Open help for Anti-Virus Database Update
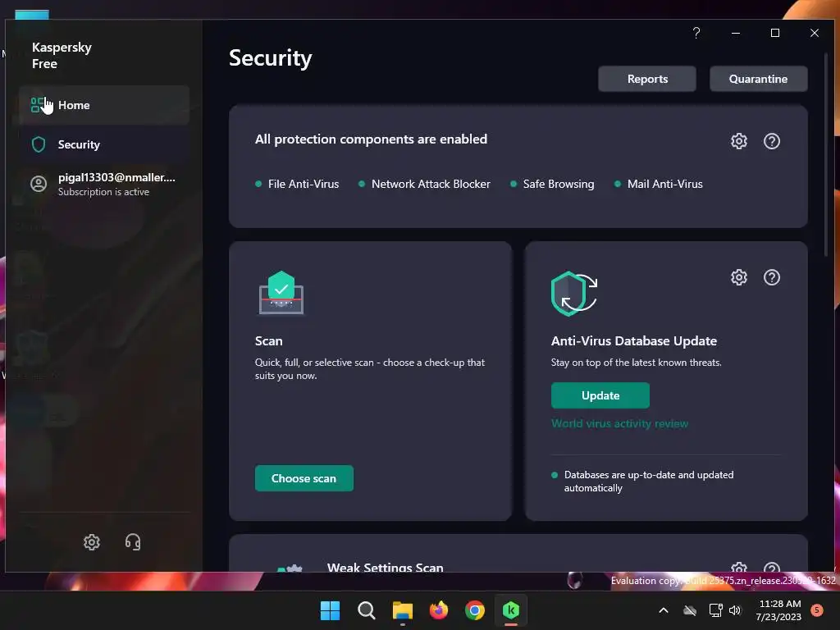The width and height of the screenshot is (840, 630). pos(772,277)
